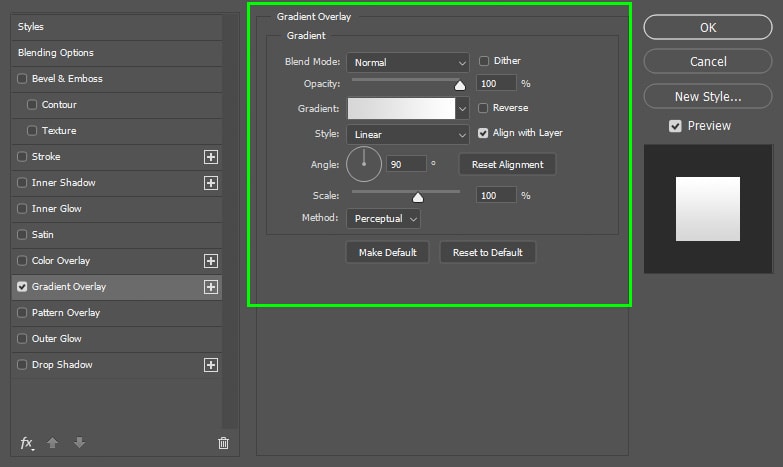Open the fx add-style menu icon

(27, 443)
